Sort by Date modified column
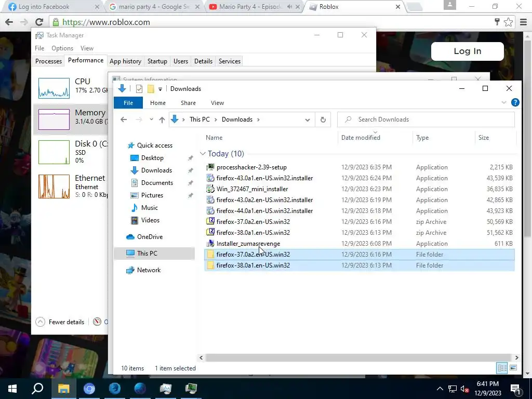This screenshot has height=399, width=532. pyautogui.click(x=361, y=137)
